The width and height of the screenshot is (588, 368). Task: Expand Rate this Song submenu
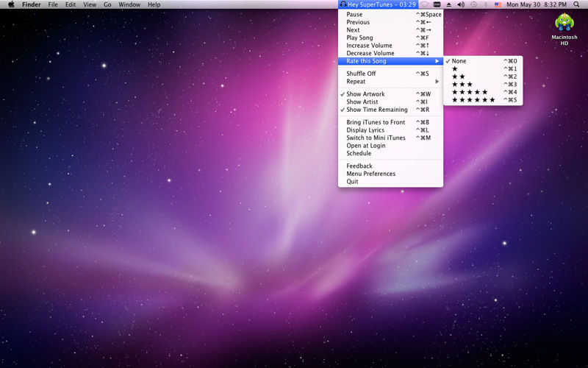click(390, 61)
